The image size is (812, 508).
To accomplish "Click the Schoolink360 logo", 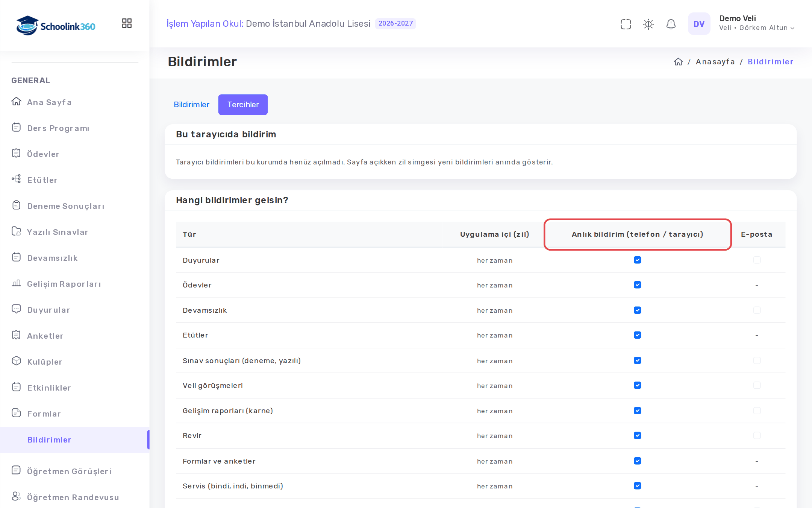I will (x=56, y=26).
